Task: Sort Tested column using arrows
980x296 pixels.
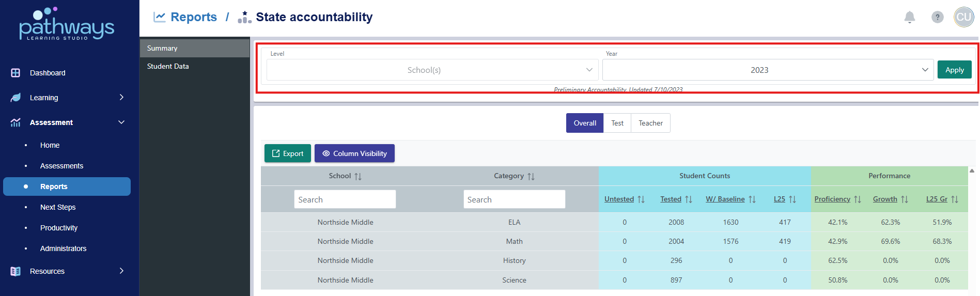Action: (689, 199)
